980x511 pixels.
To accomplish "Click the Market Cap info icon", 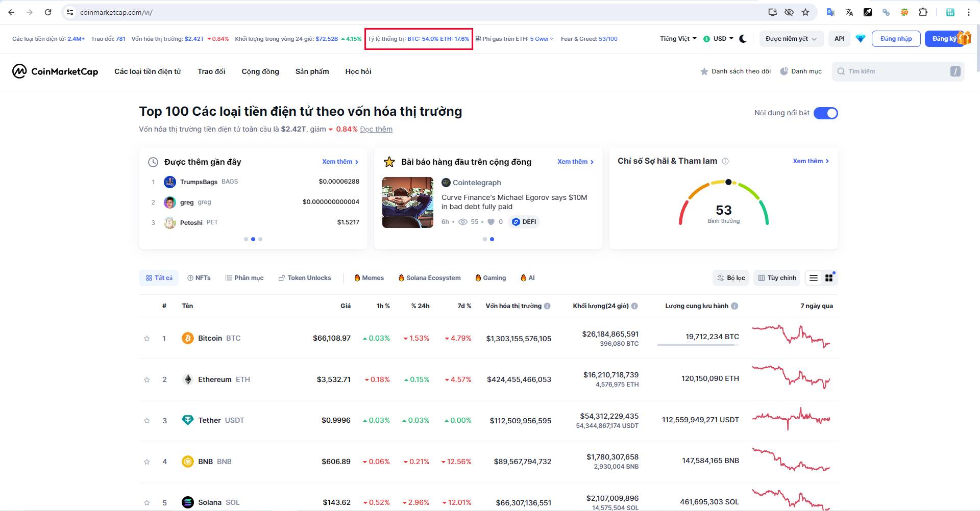I will [547, 306].
